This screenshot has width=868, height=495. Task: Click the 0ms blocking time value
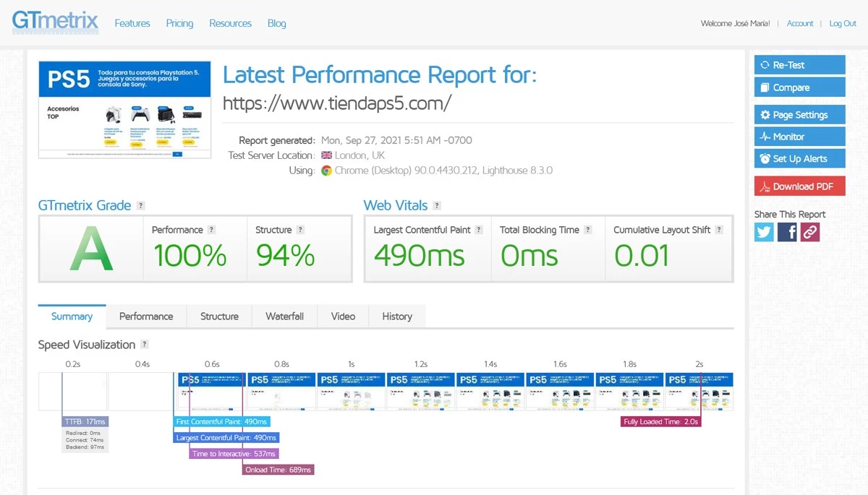click(x=529, y=256)
